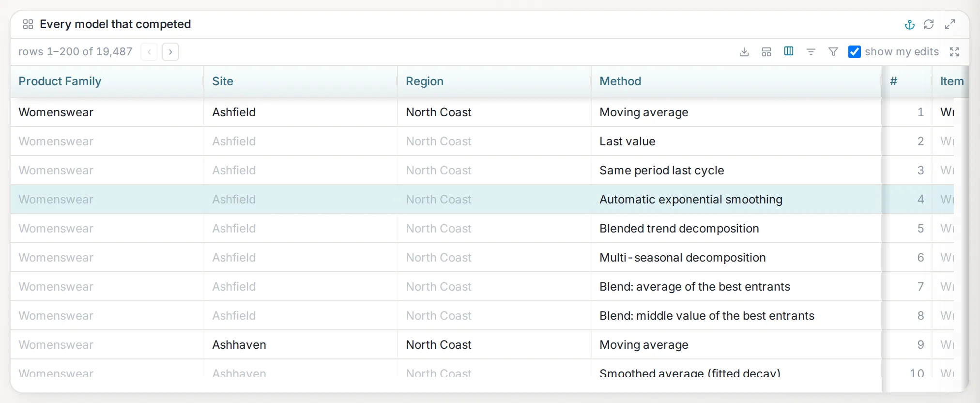Select the 'Multi-seasonal decomposition' cell
This screenshot has width=980, height=403.
click(x=736, y=257)
